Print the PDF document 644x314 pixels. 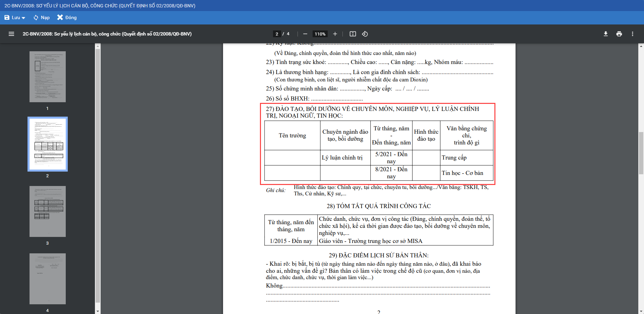(619, 34)
